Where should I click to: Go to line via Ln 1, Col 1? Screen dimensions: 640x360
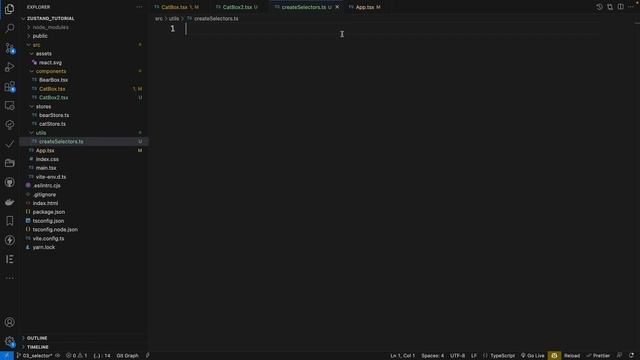coord(402,356)
